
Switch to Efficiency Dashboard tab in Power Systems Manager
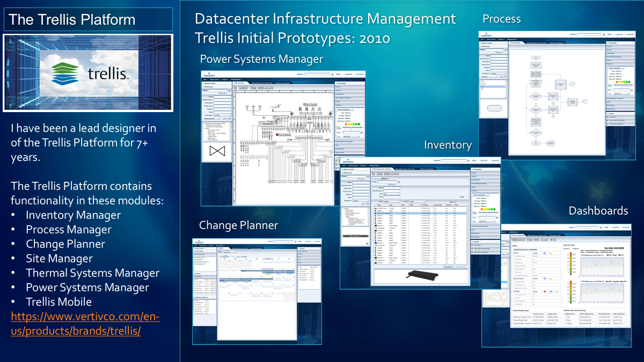pyautogui.click(x=283, y=83)
